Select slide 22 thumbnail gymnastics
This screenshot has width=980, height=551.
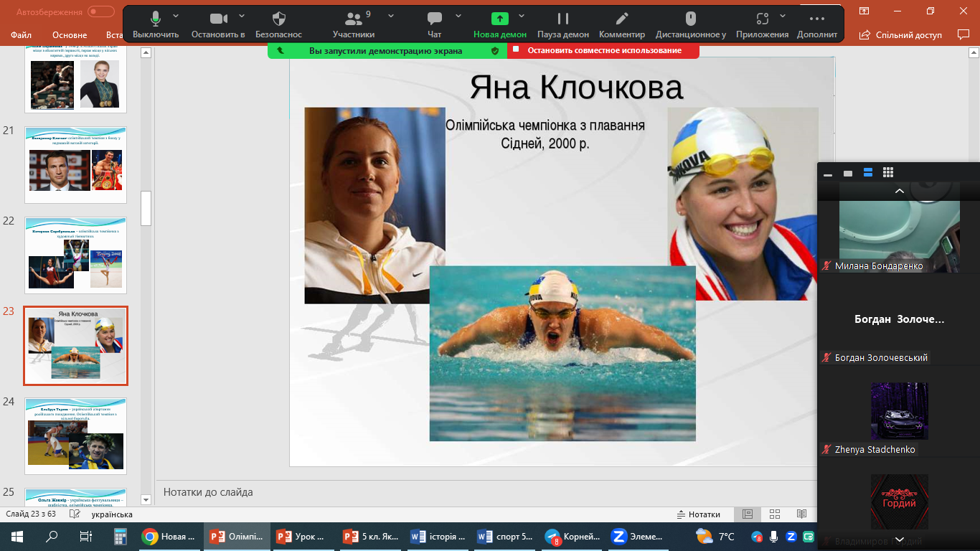76,255
